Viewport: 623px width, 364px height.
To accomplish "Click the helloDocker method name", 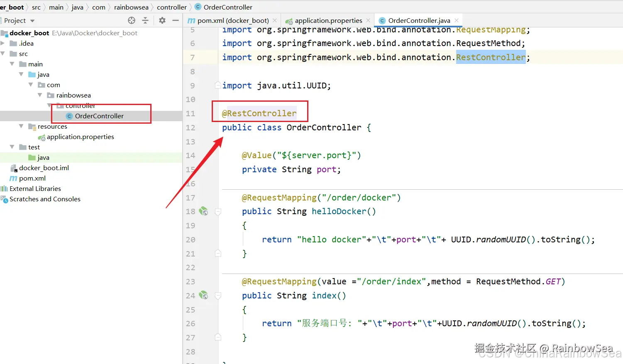I will coord(339,211).
